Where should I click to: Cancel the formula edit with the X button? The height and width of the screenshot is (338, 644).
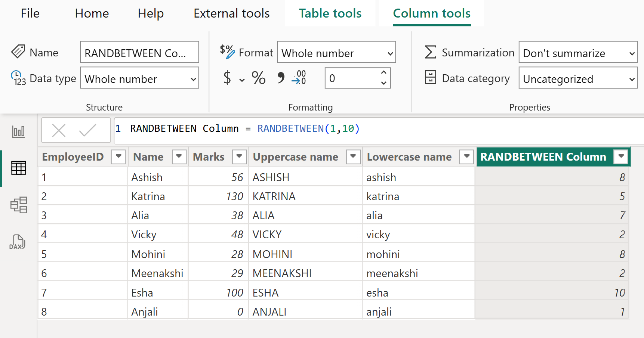(59, 130)
